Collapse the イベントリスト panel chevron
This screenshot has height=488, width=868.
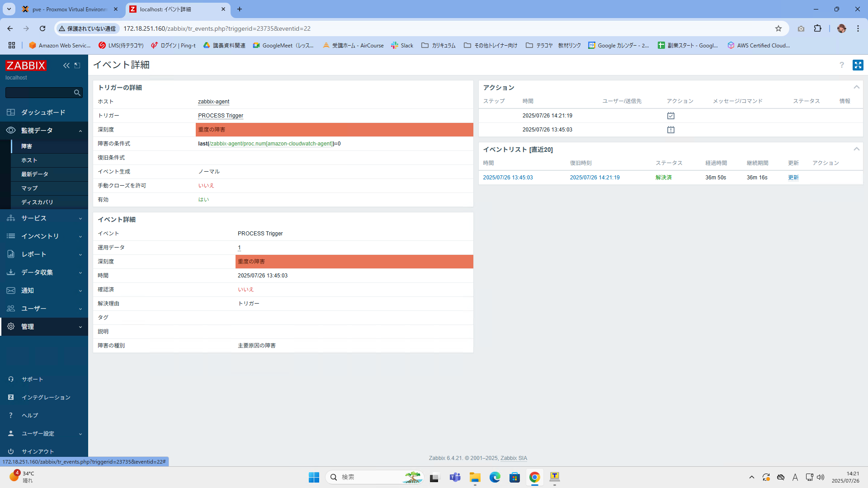point(856,149)
